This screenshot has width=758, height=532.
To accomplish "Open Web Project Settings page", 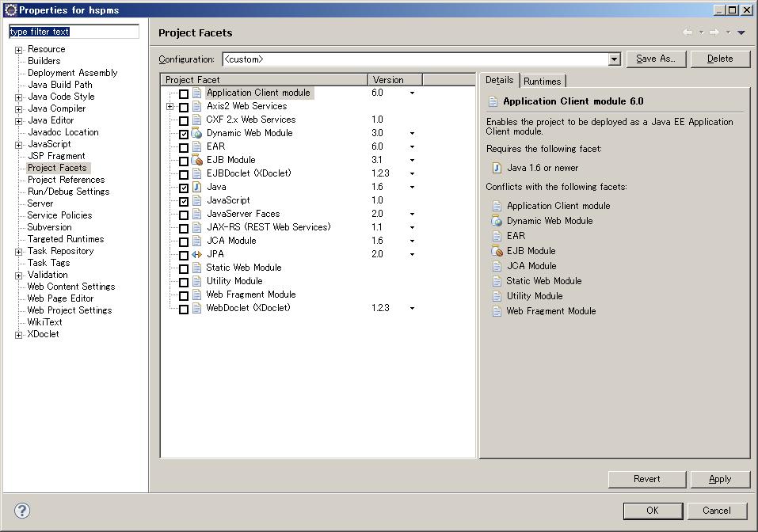I will click(x=69, y=310).
